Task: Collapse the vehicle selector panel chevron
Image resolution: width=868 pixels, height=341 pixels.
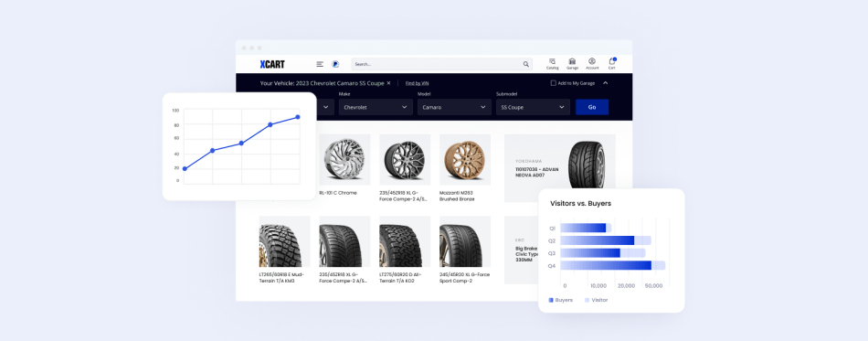Action: [x=605, y=83]
